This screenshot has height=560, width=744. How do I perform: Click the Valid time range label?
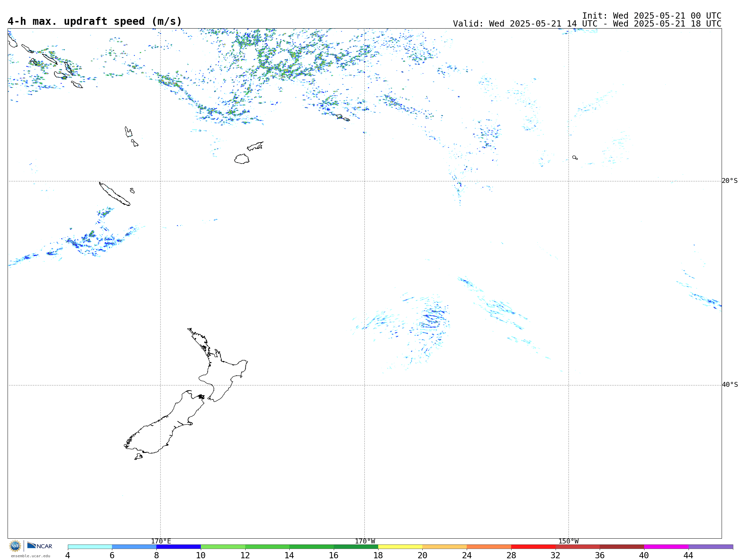[587, 24]
